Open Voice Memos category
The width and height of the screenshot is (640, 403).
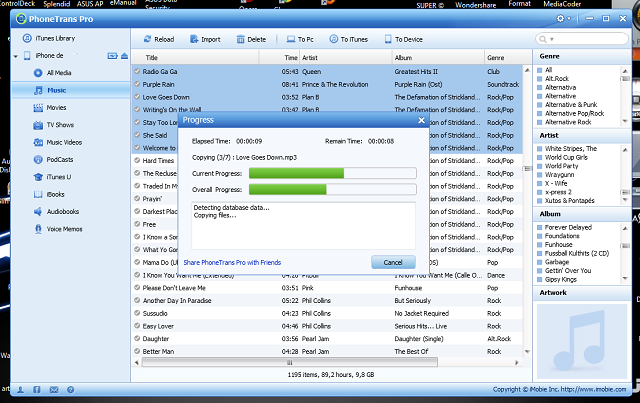pos(58,229)
